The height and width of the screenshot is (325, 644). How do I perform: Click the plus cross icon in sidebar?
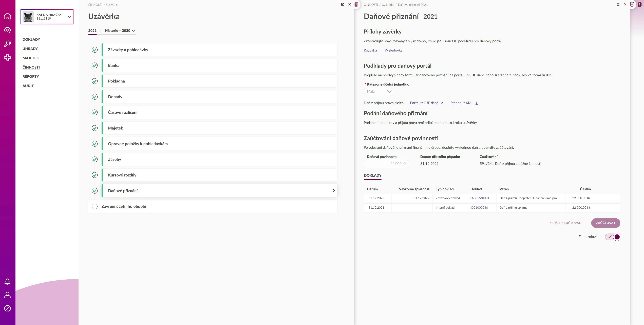(x=8, y=57)
